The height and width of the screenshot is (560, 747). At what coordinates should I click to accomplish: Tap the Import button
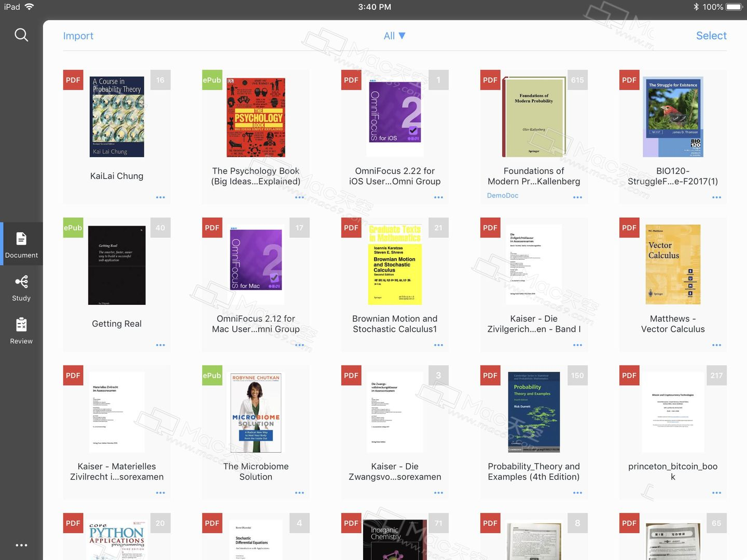(x=78, y=36)
